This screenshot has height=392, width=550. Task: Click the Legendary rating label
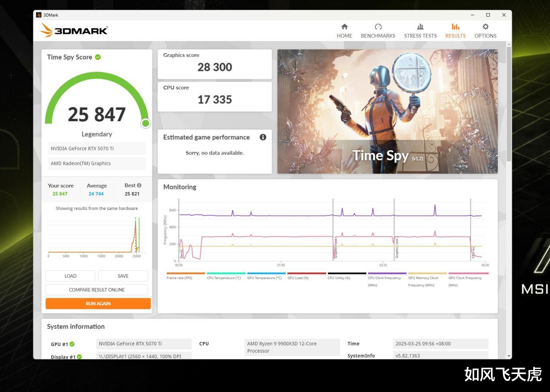tap(97, 134)
